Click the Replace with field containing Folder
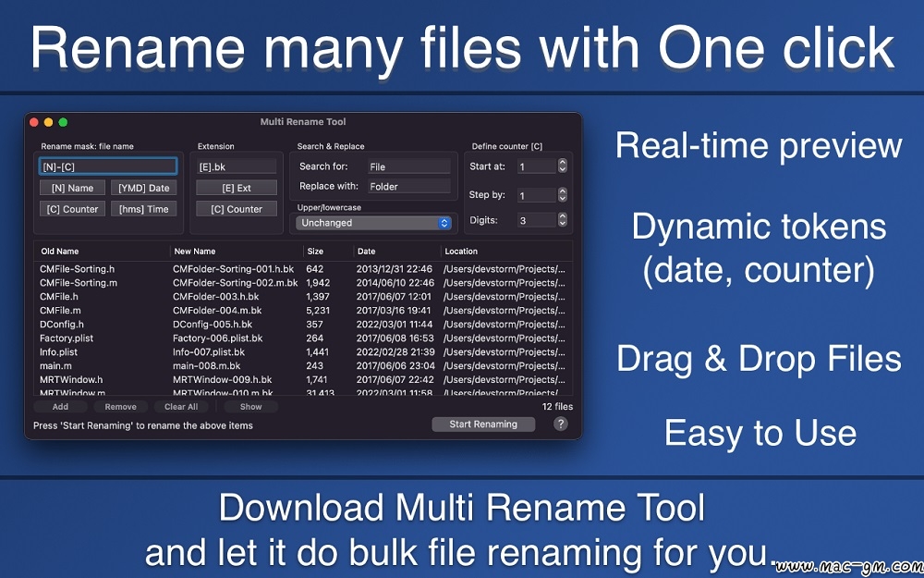924x578 pixels. [409, 187]
